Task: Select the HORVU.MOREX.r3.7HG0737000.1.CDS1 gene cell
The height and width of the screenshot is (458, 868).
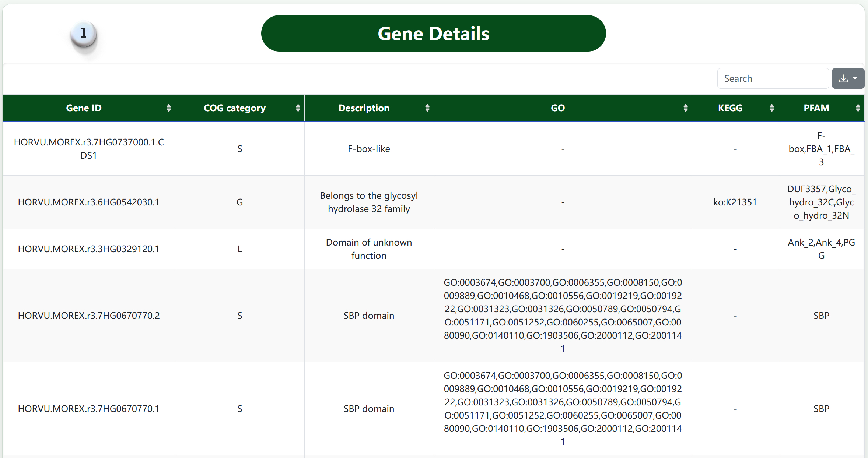Action: [x=89, y=149]
